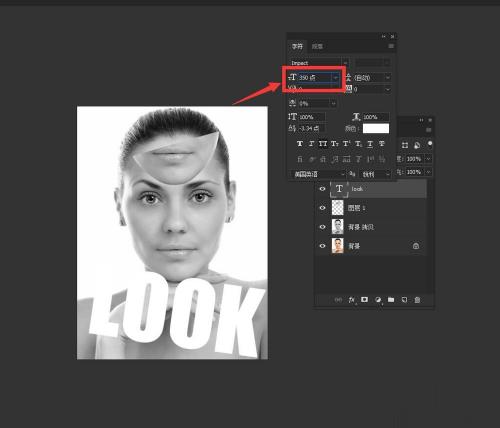
Task: Select the 背景 layer name
Action: 354,246
